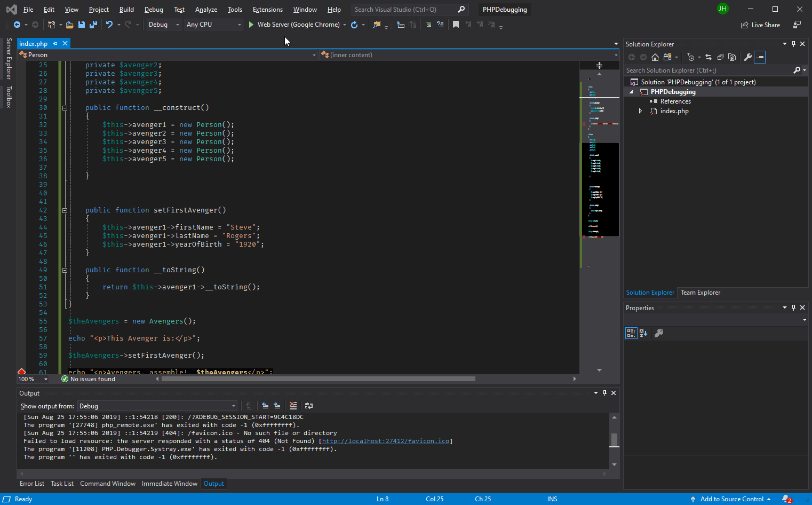Click the Refresh browser icon in toolbar

coord(354,25)
